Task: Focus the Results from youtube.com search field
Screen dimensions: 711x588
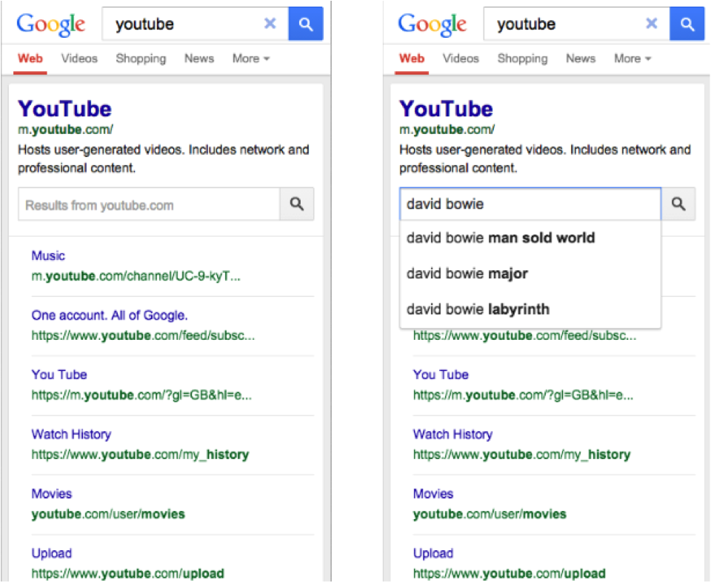Action: coord(149,204)
